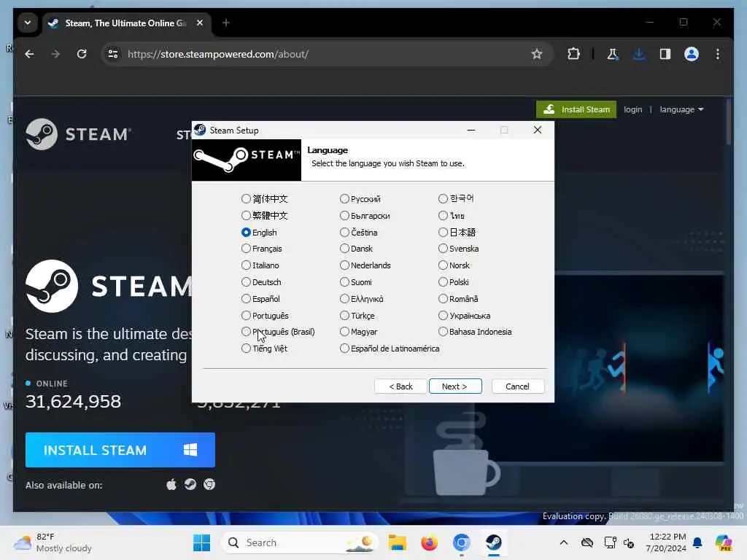Click the Copilot preview icon in taskbar
747x560 pixels.
(723, 542)
